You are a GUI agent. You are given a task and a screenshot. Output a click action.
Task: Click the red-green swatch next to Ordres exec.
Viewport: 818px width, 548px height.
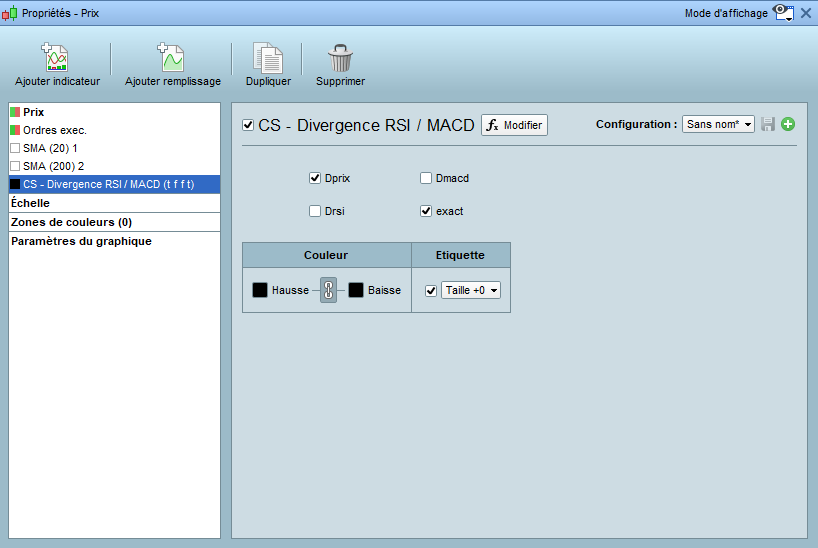(x=15, y=130)
